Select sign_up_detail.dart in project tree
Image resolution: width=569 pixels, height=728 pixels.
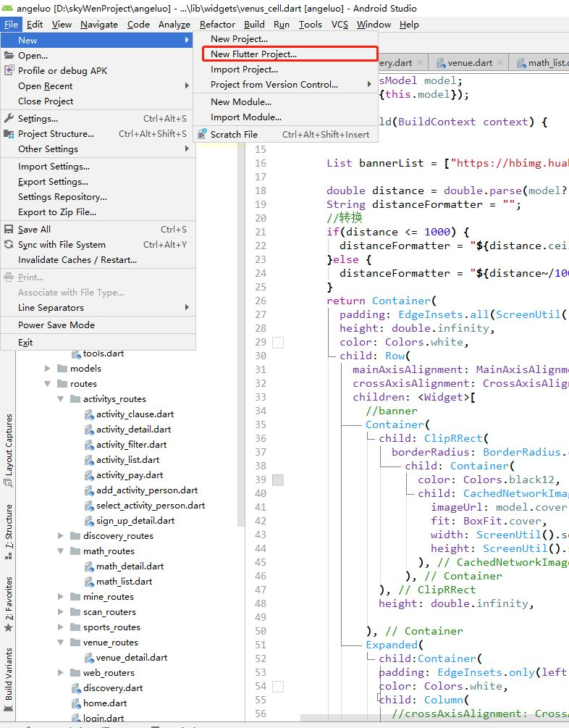tap(135, 520)
